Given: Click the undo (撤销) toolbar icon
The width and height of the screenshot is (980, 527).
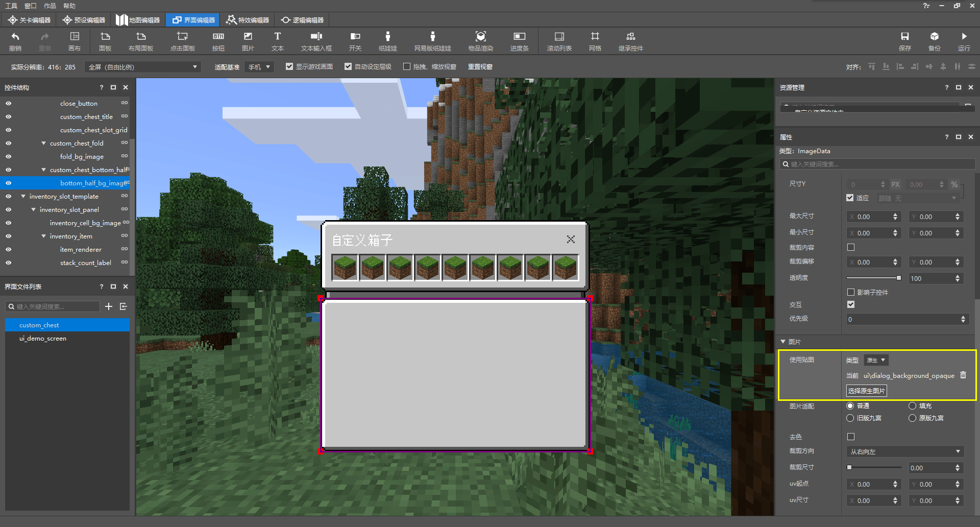Looking at the screenshot, I should [x=15, y=41].
